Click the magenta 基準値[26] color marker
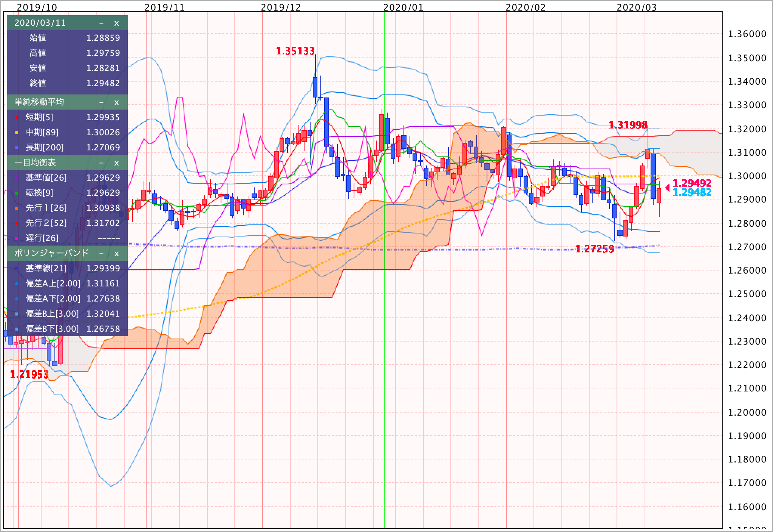The height and width of the screenshot is (532, 773). (16, 179)
